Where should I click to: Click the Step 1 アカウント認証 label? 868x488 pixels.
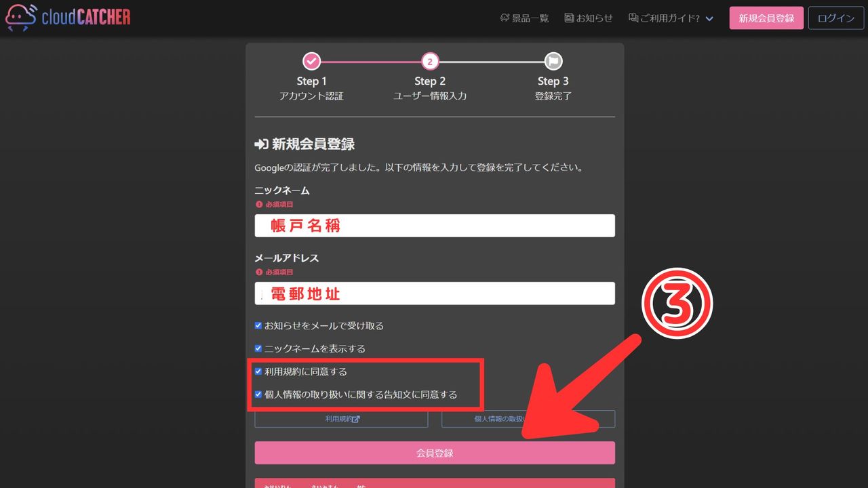pyautogui.click(x=311, y=96)
